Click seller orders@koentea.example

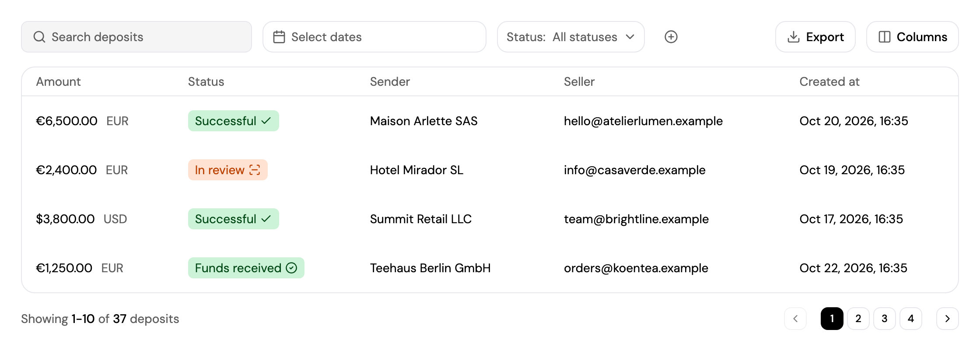(636, 268)
